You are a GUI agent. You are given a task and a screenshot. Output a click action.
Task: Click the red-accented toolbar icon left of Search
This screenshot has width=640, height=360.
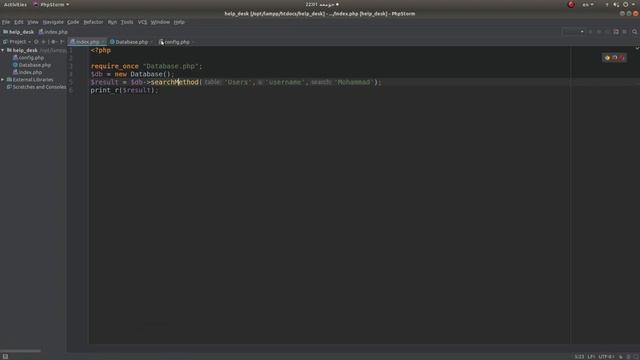616,32
